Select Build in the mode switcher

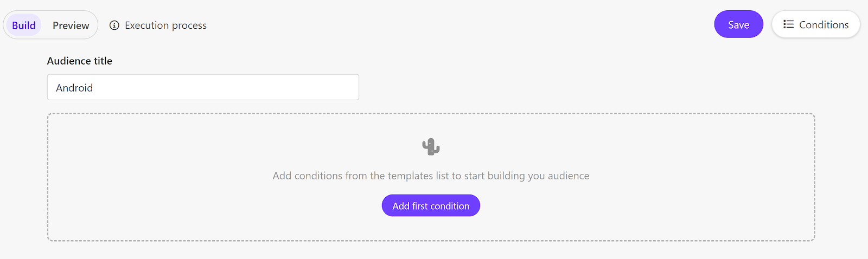pyautogui.click(x=24, y=25)
